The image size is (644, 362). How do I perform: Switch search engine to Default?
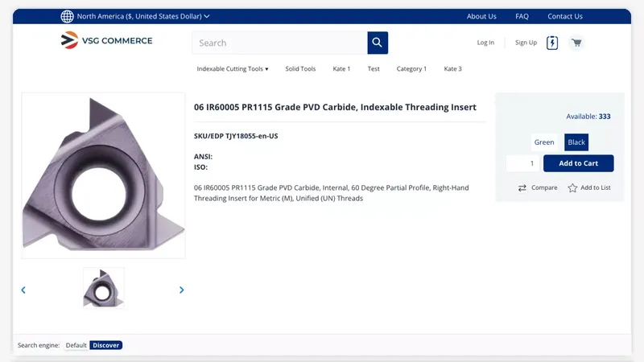coord(76,345)
